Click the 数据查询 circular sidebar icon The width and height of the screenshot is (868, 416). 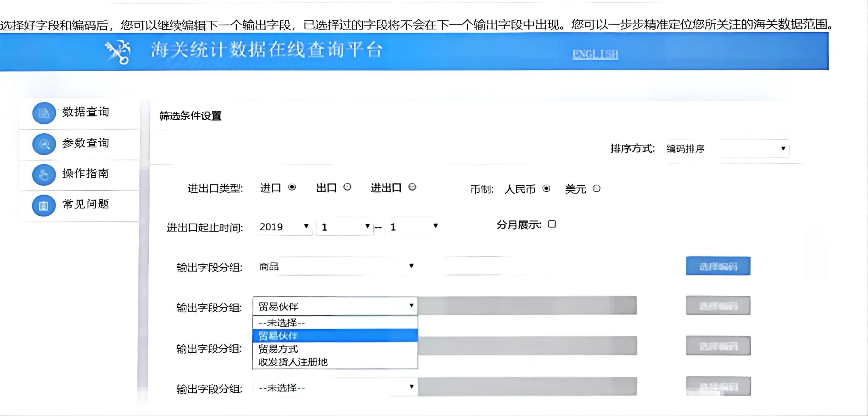(44, 112)
